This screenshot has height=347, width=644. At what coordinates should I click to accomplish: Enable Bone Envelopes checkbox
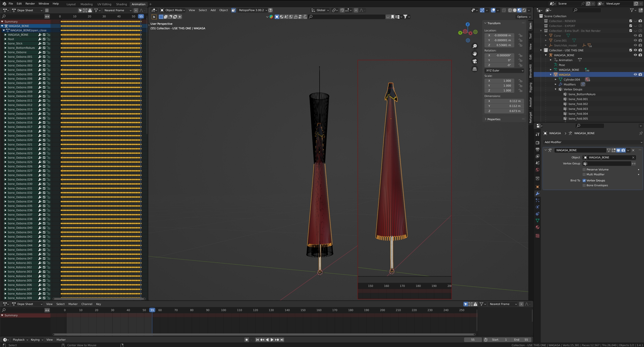pyautogui.click(x=584, y=185)
